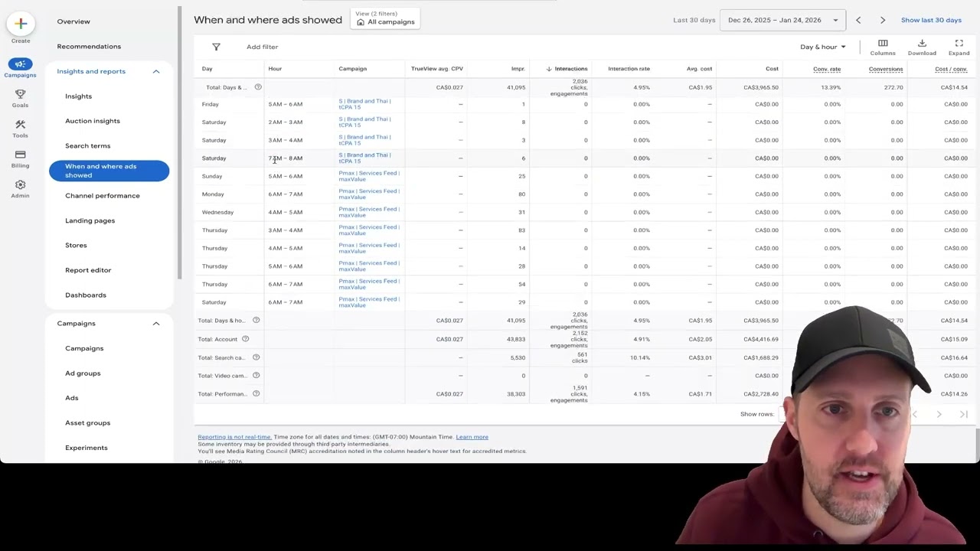The height and width of the screenshot is (551, 980).
Task: Open the Columns picker icon
Action: click(883, 44)
